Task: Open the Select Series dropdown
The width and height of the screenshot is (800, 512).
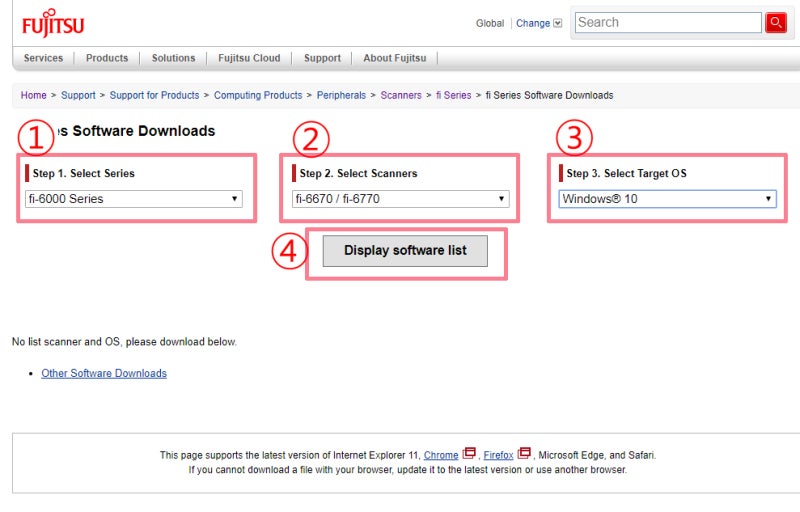Action: (134, 199)
